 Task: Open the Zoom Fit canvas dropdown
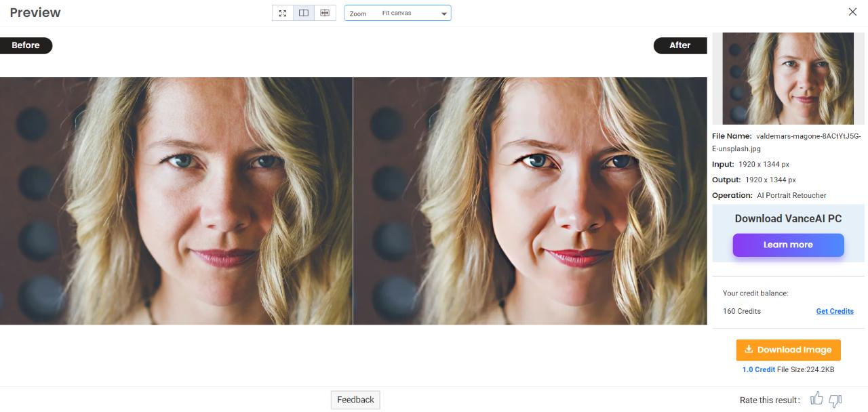(x=397, y=13)
